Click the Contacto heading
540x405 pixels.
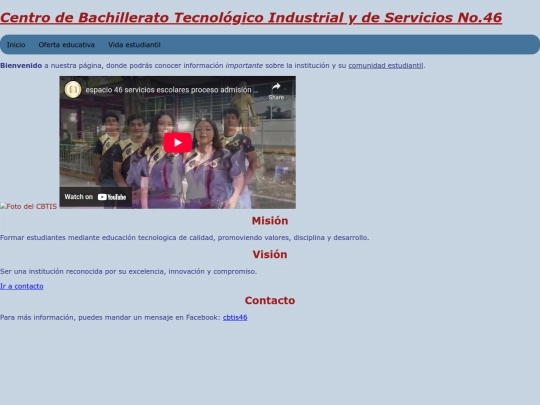point(270,300)
